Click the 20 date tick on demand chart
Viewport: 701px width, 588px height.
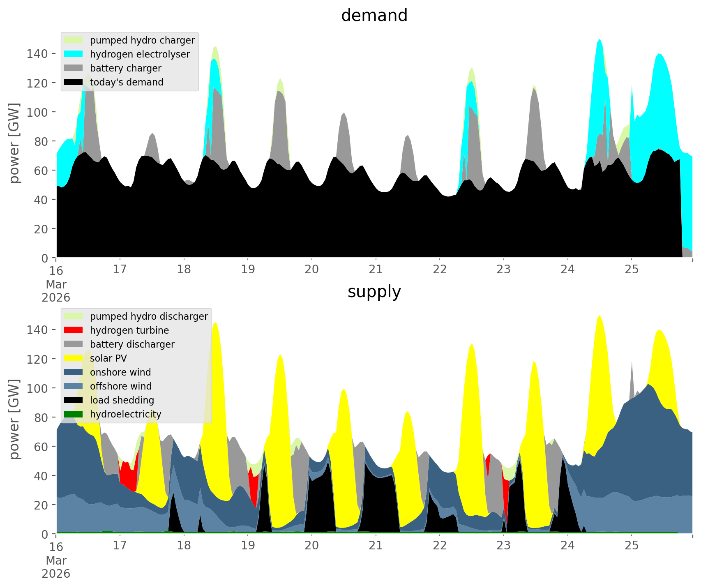point(312,270)
